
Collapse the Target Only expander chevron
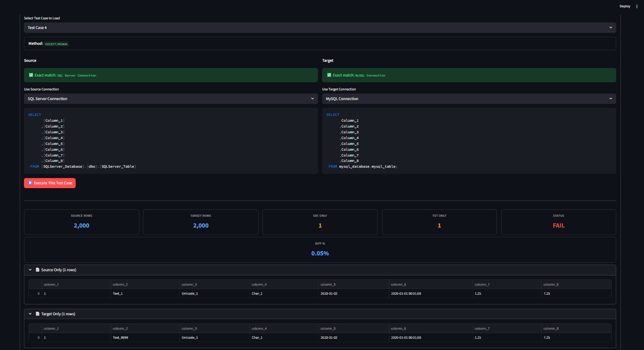click(x=30, y=314)
